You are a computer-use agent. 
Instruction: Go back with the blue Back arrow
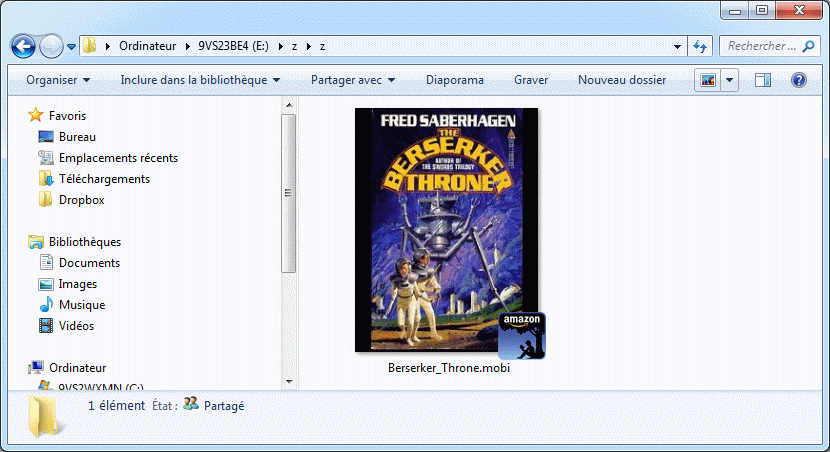[23, 47]
